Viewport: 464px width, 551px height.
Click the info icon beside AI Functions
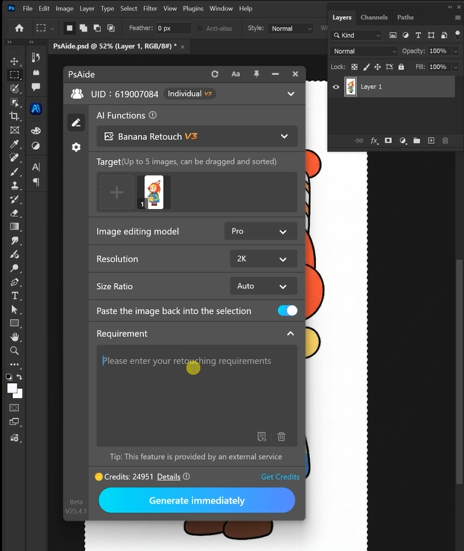pyautogui.click(x=153, y=115)
